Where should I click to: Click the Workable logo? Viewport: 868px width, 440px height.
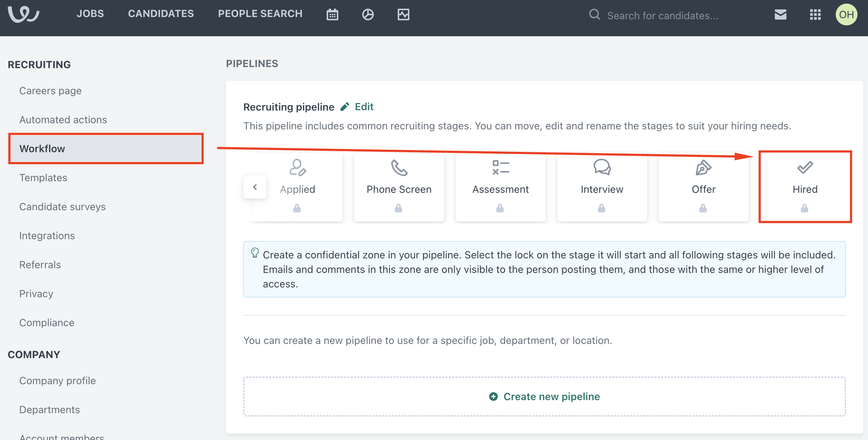[x=24, y=14]
